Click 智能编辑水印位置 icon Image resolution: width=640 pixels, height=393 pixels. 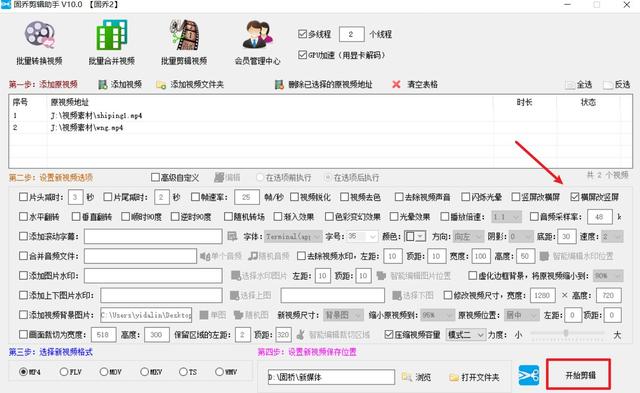544,256
